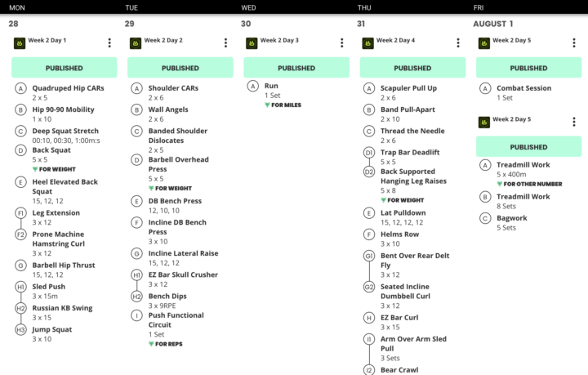588x375 pixels.
Task: Open options menu for second Friday Week 2 Day 5
Action: click(574, 122)
